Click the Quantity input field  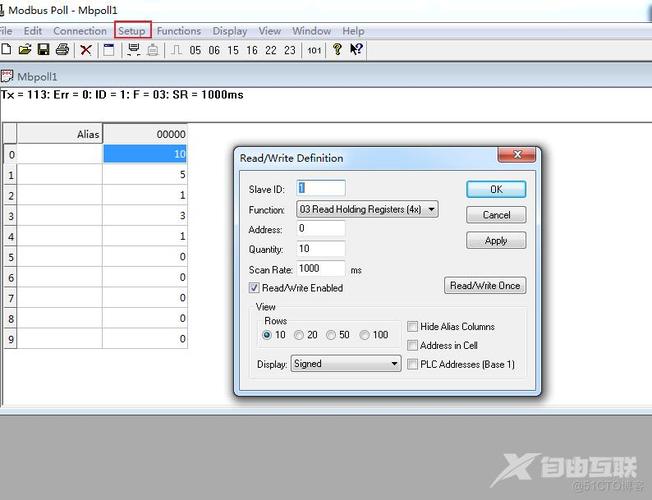[x=321, y=249]
